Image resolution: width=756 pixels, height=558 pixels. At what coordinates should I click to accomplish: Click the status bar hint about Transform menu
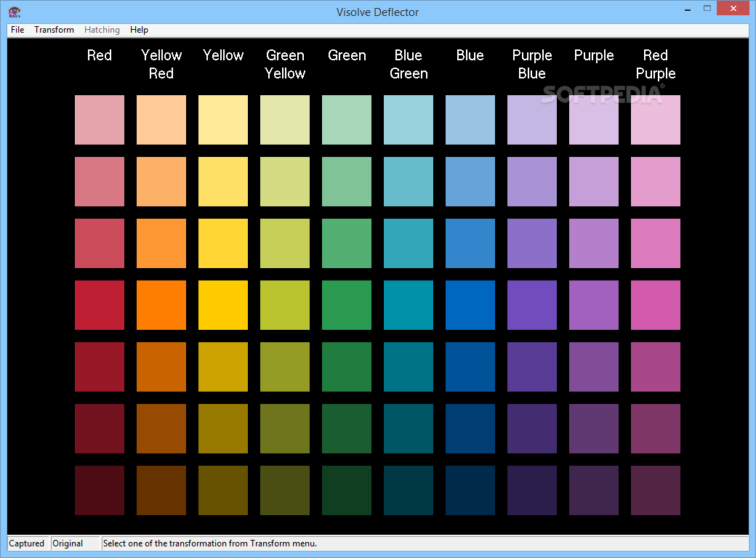[x=210, y=543]
